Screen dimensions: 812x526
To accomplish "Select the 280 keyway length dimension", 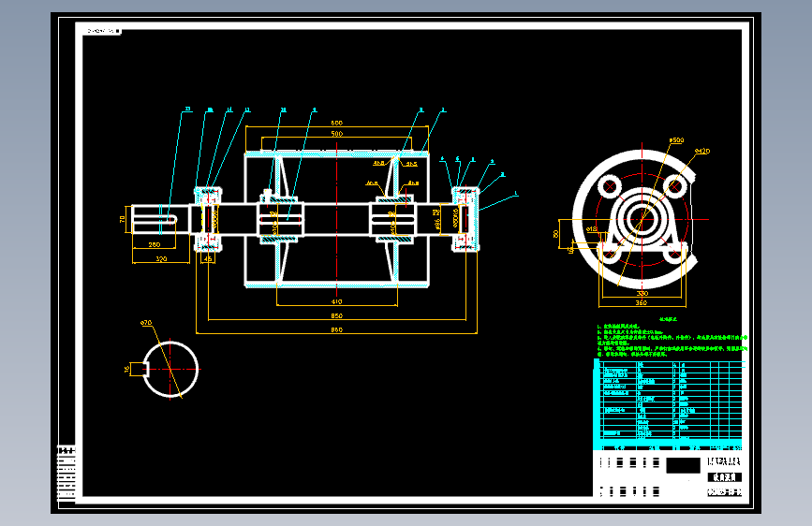I will click(155, 244).
